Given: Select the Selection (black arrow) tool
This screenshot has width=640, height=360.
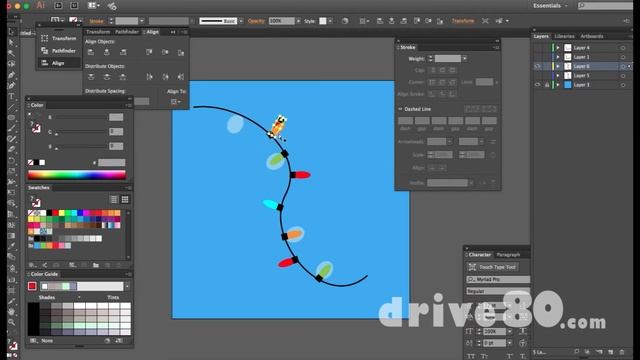Looking at the screenshot, I should tap(11, 32).
